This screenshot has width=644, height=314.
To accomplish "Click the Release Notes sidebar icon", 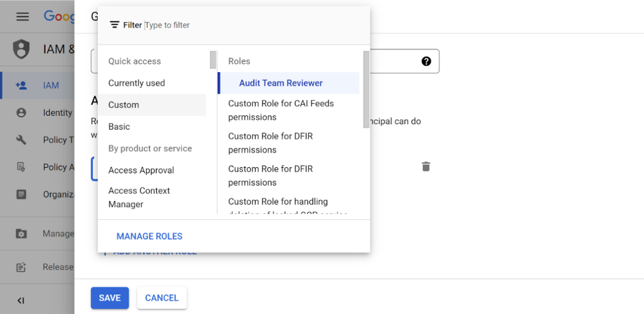I will tap(21, 267).
